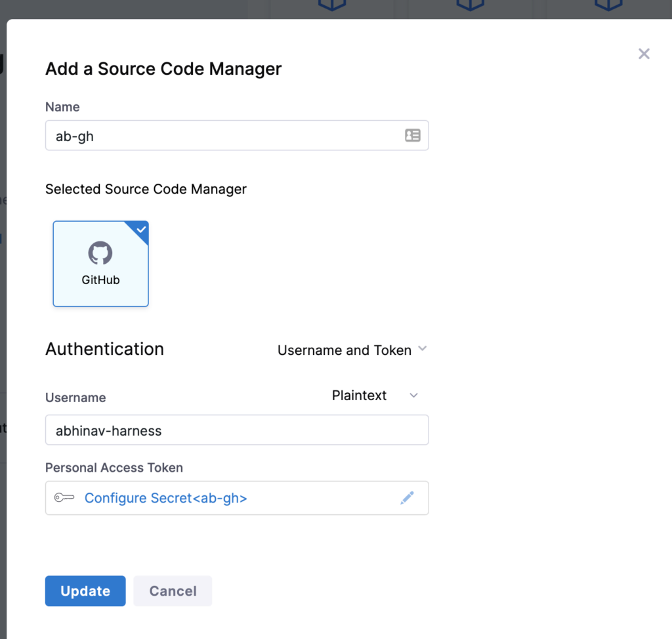Image resolution: width=672 pixels, height=639 pixels.
Task: Click the Authentication heading
Action: click(104, 349)
